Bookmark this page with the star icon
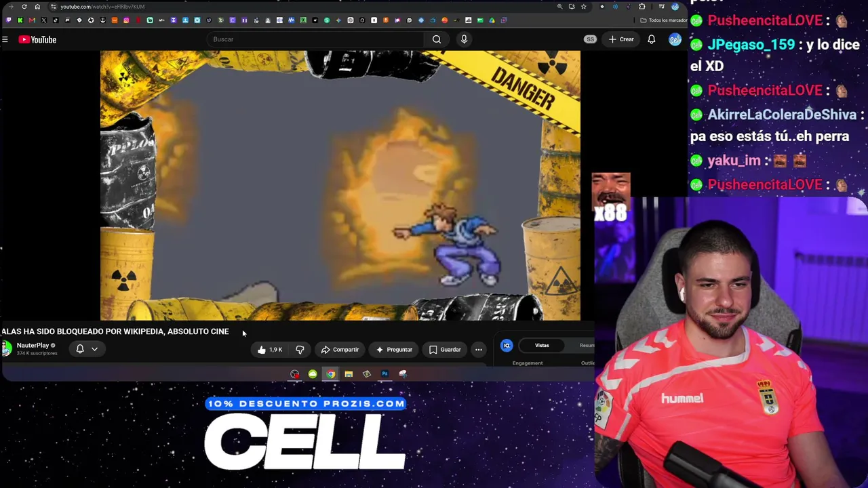 pyautogui.click(x=583, y=7)
